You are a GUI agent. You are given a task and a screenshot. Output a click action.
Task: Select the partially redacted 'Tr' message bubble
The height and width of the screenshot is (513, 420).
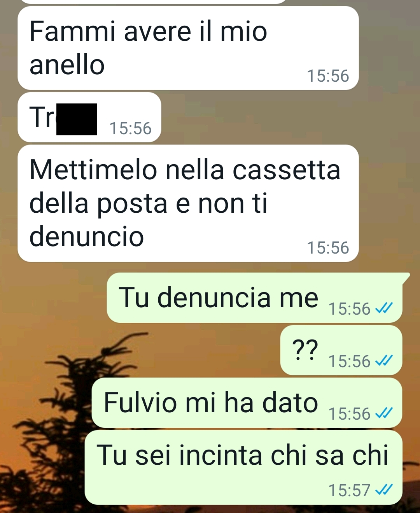[89, 117]
